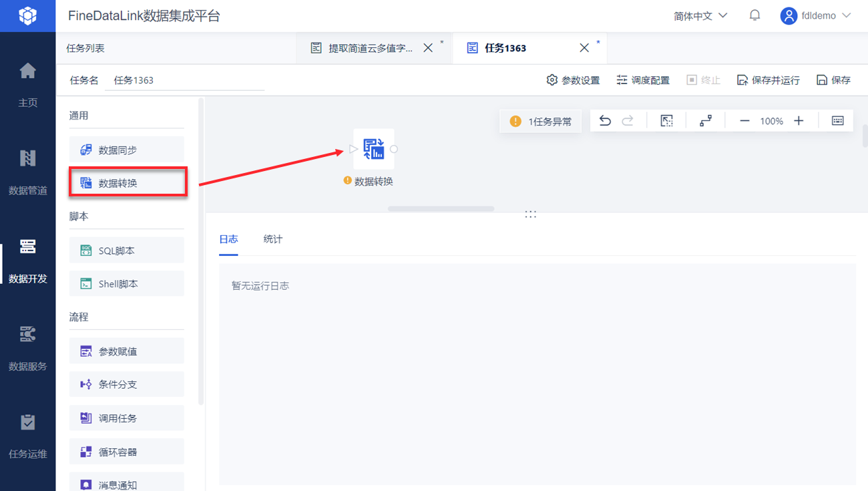The height and width of the screenshot is (491, 868).
Task: Select the 调用任务 node
Action: click(126, 418)
